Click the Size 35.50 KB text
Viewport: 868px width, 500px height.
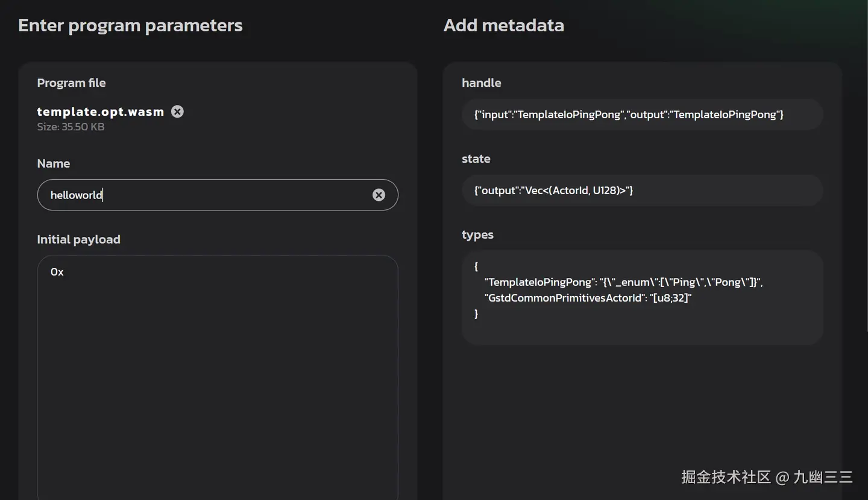pos(71,127)
